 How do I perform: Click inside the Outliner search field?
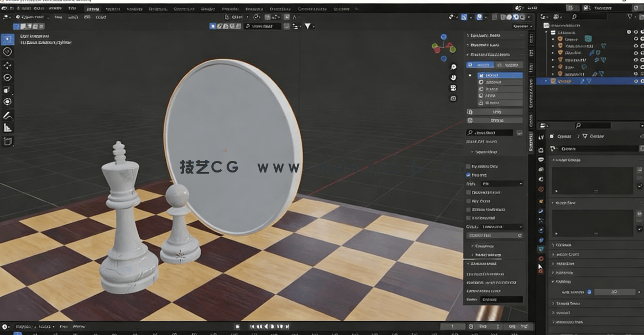(591, 17)
